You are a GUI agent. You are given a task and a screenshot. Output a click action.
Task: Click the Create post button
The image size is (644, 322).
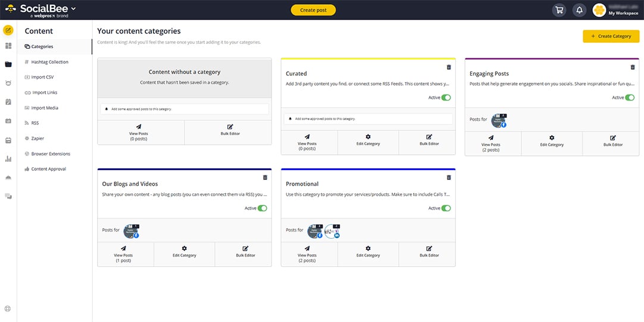313,10
